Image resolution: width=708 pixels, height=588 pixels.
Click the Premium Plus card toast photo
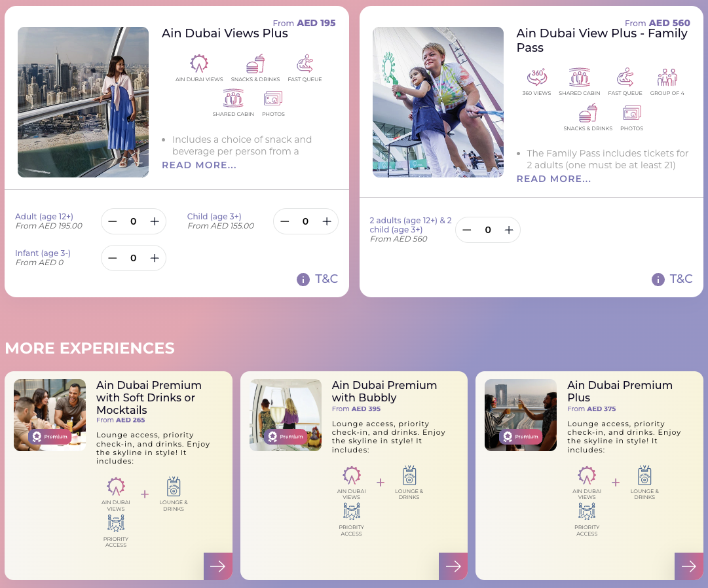(x=521, y=415)
